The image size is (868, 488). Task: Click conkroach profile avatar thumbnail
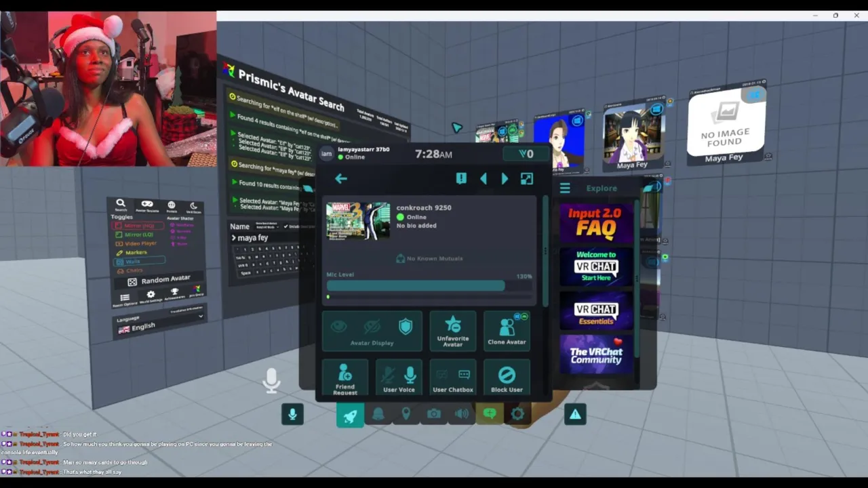click(358, 221)
